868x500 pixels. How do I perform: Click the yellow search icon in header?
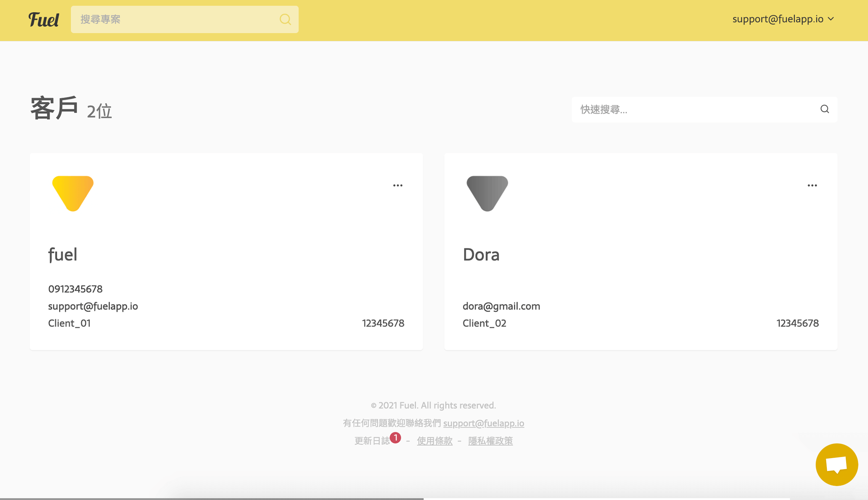point(285,19)
